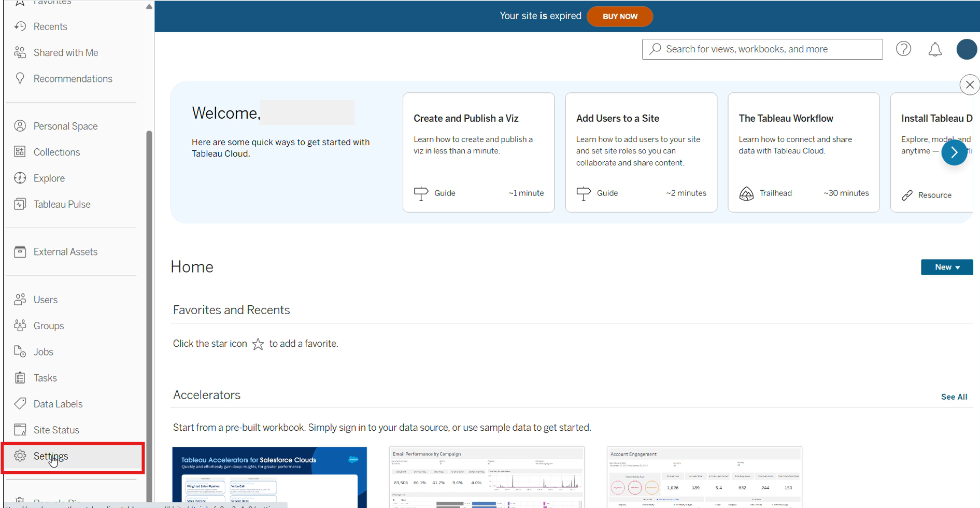Click the Site Status chart icon
This screenshot has height=508, width=980.
pos(20,430)
